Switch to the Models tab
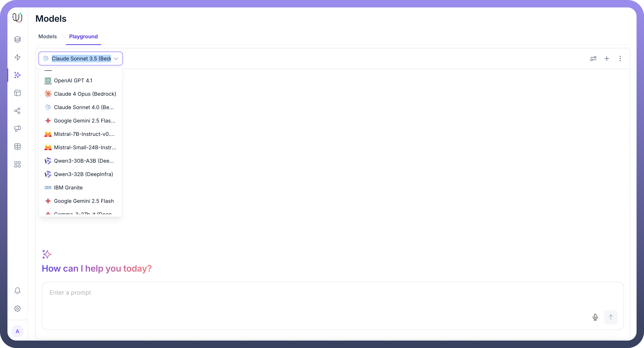Viewport: 644px width, 348px height. pyautogui.click(x=47, y=36)
